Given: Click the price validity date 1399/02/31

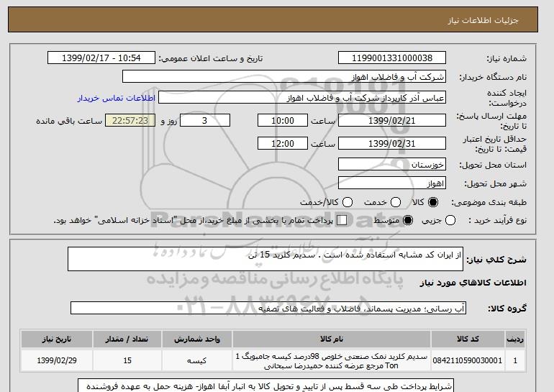Looking at the screenshot, I should click(392, 143).
